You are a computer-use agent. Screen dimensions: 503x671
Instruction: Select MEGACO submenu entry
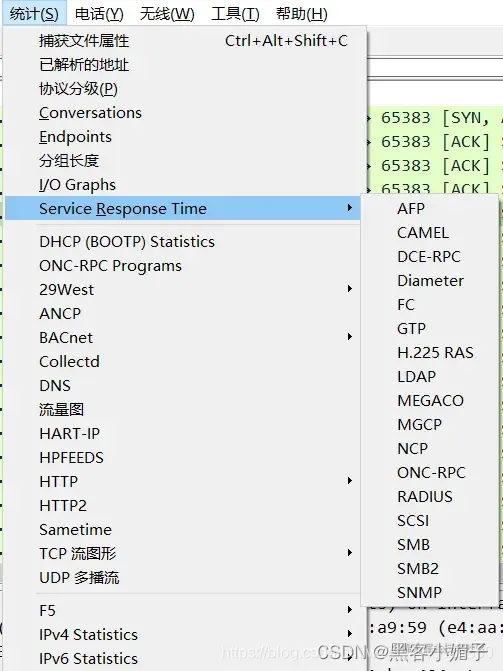point(430,400)
